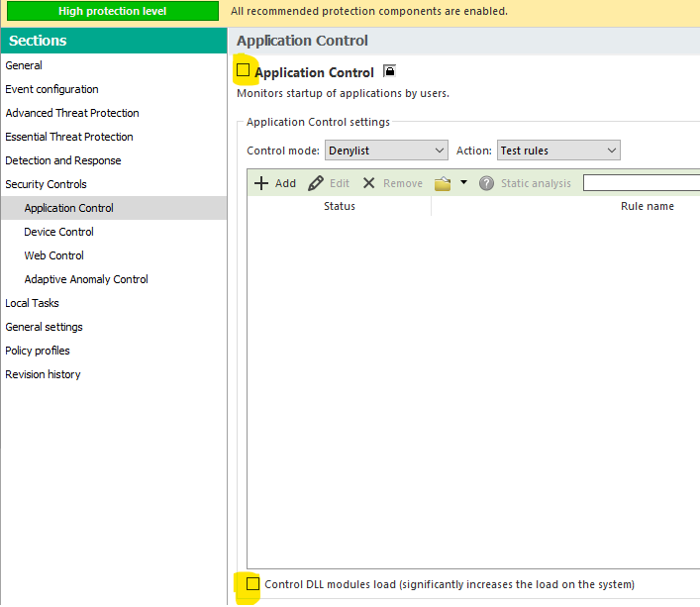Click the folder icon in rules toolbar

(443, 183)
